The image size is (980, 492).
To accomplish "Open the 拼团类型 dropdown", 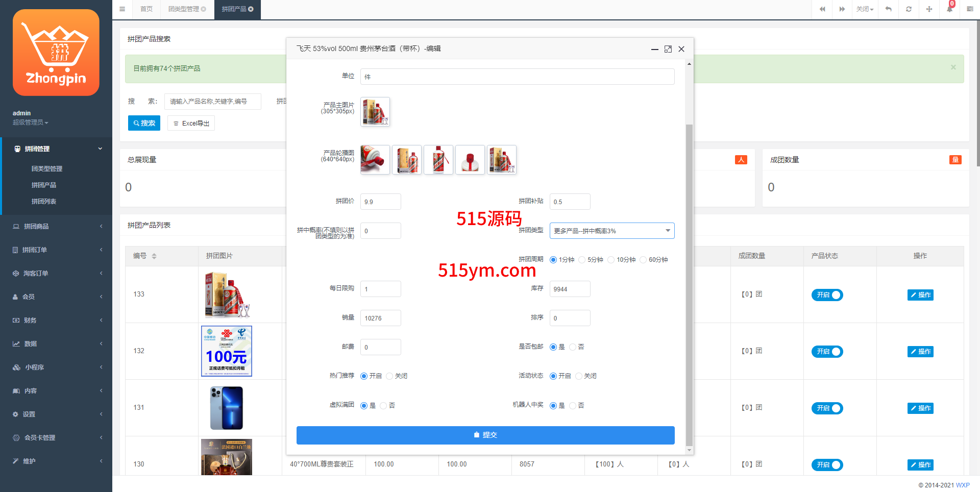I will (611, 231).
